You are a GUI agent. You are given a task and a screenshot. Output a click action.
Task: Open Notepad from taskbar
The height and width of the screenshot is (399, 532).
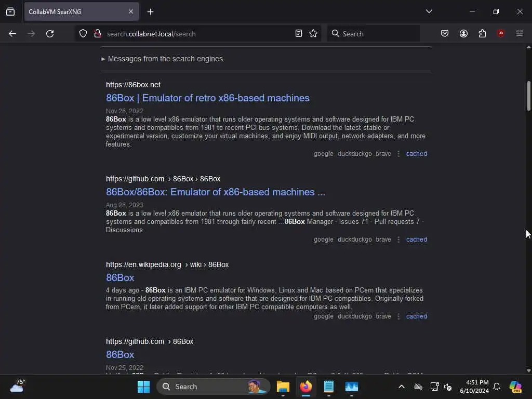tap(328, 387)
